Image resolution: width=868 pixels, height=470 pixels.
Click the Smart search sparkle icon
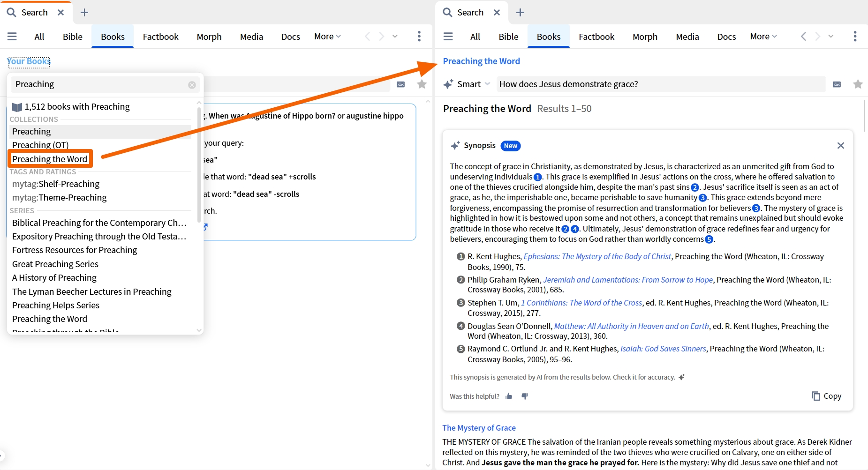448,84
